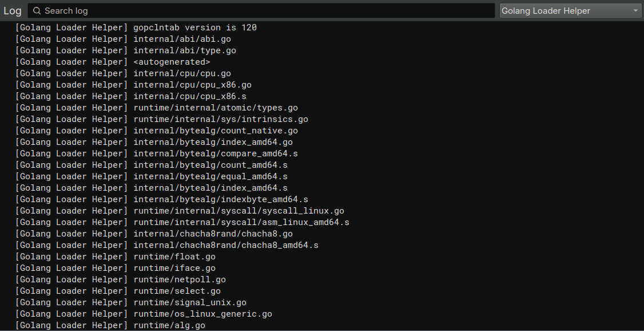Select the internal/chacha8rand/chacha8.go log line

154,234
